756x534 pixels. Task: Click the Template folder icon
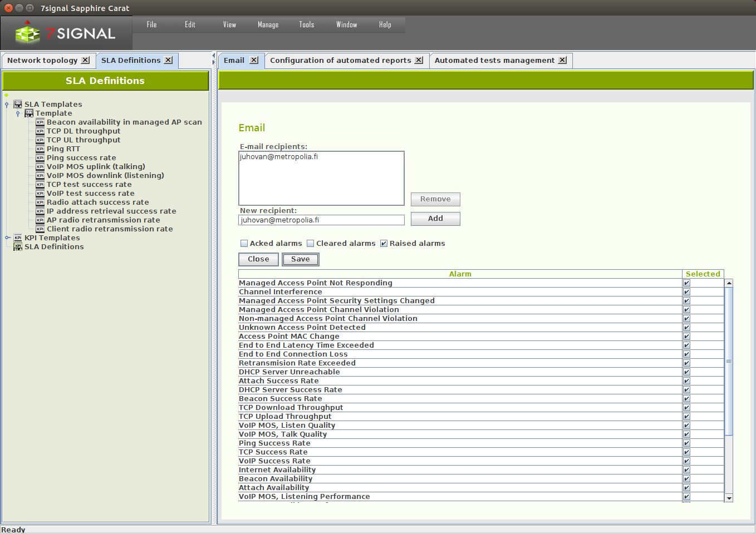click(x=29, y=113)
